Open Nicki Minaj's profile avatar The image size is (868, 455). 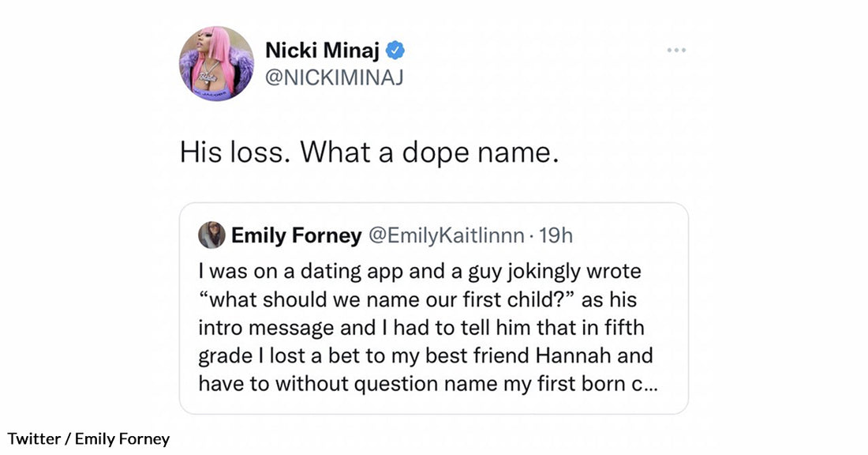click(217, 63)
